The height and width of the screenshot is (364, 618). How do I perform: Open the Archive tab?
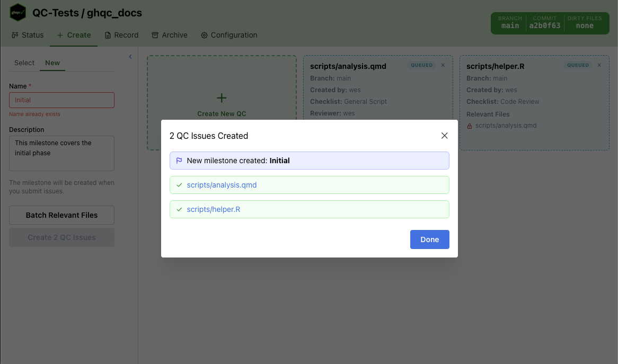(170, 35)
